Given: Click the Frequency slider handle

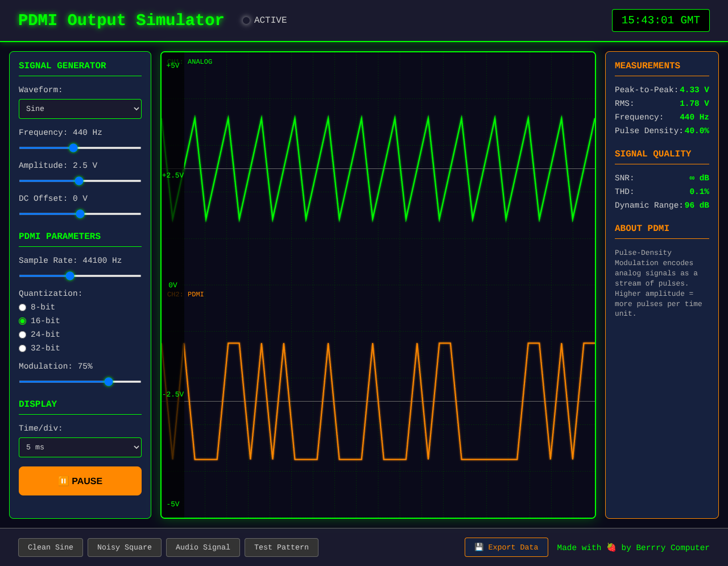Looking at the screenshot, I should coord(73,148).
